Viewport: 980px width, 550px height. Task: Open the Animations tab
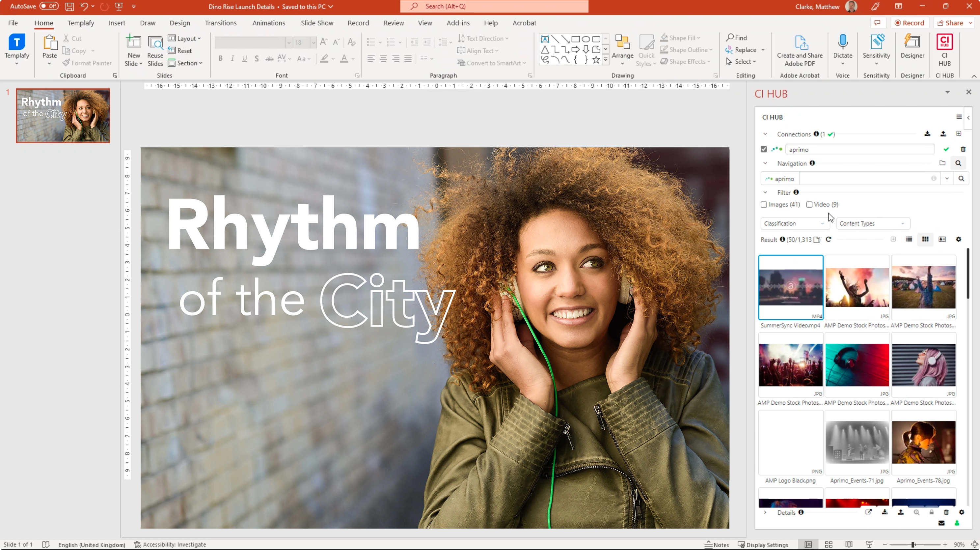coord(269,23)
